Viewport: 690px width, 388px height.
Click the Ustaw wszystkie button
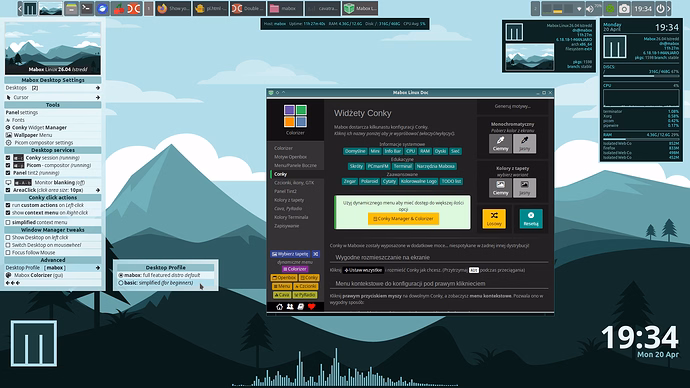(x=363, y=270)
